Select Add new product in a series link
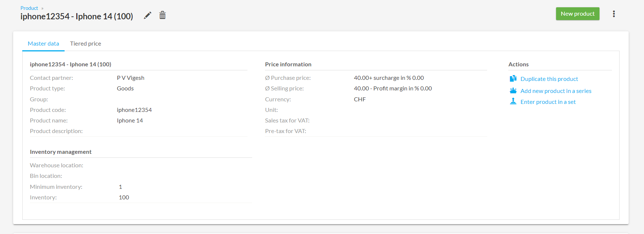The image size is (644, 234). click(x=556, y=91)
